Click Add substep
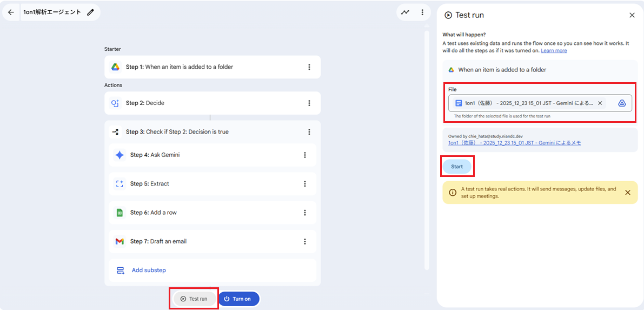644x310 pixels. (149, 270)
